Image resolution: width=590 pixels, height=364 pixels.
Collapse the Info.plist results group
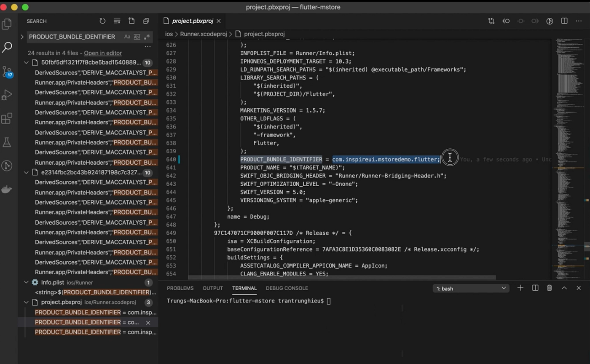(x=26, y=282)
